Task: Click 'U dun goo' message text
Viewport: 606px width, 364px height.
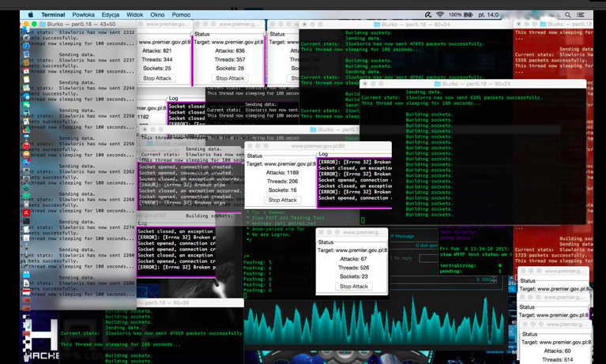Action: [427, 246]
